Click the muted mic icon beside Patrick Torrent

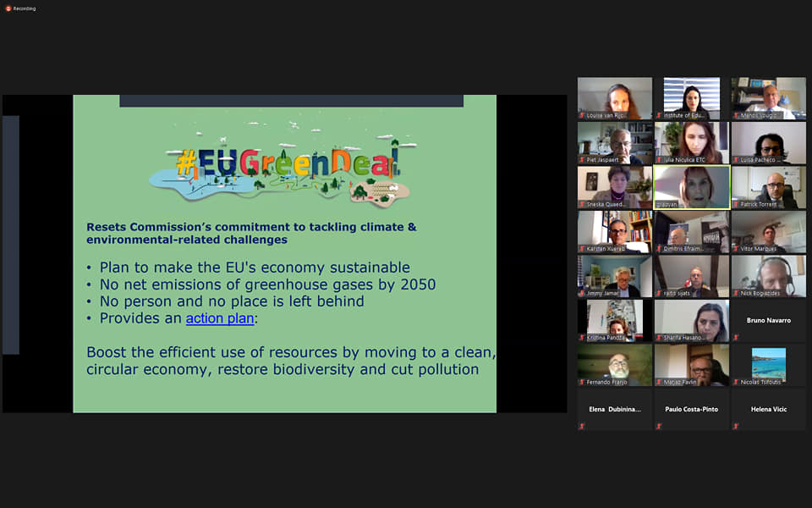click(x=736, y=204)
